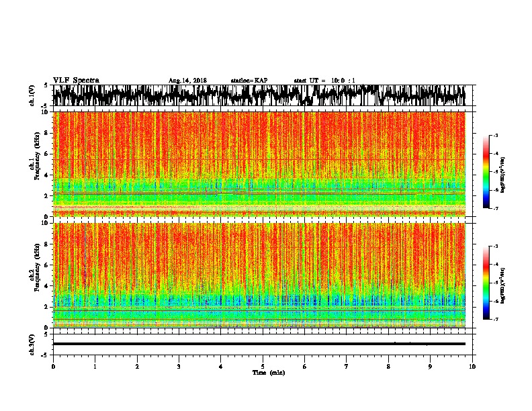The image size is (532, 411).
Task: Click time axis tick label "8"
Action: click(388, 367)
